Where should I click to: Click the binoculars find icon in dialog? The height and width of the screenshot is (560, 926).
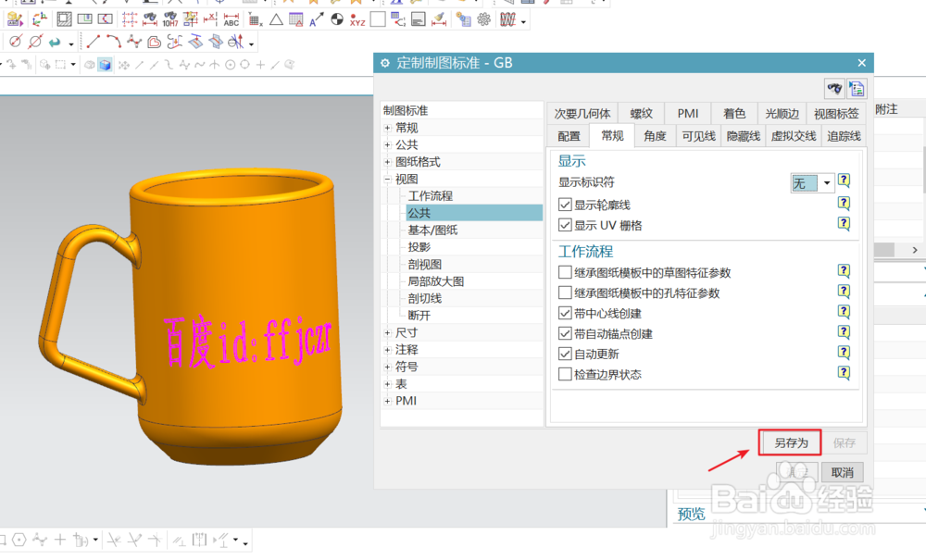pos(834,89)
